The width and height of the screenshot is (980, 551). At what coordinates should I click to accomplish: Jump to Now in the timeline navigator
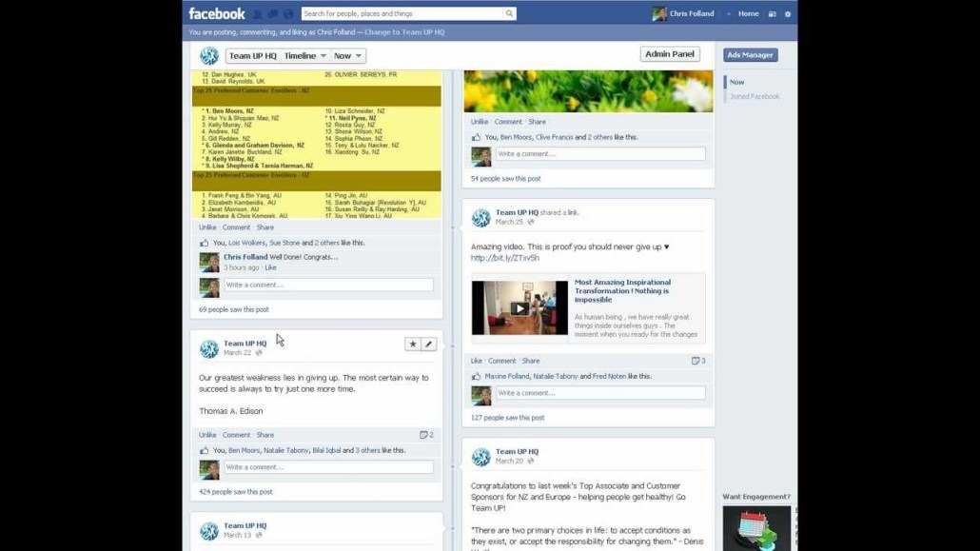[x=736, y=82]
